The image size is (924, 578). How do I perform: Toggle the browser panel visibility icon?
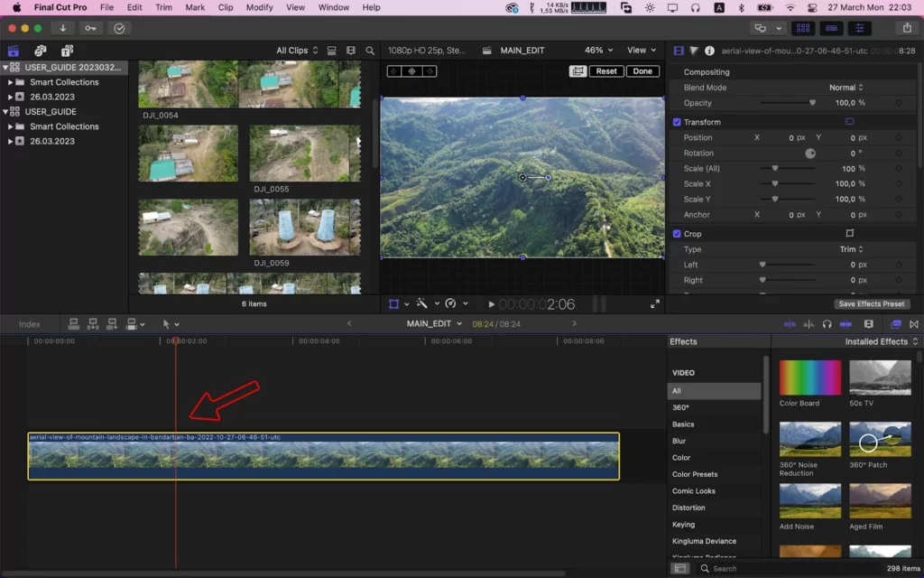(802, 28)
